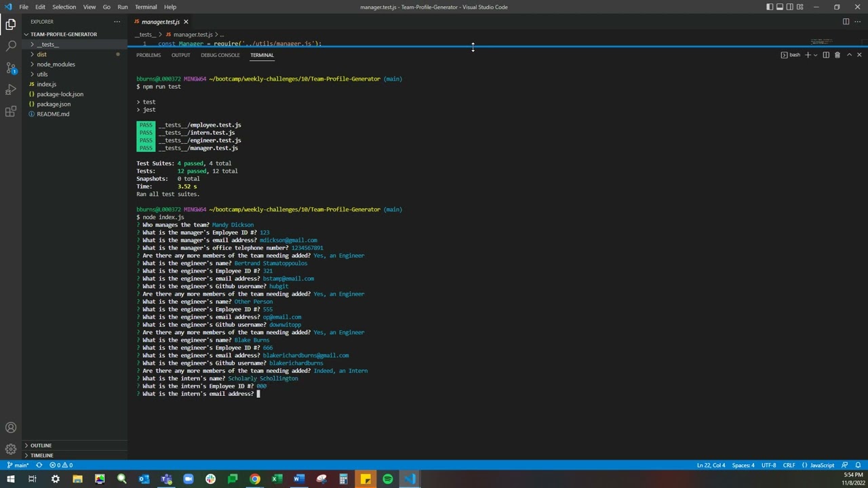Create a new terminal with plus icon

[807, 55]
